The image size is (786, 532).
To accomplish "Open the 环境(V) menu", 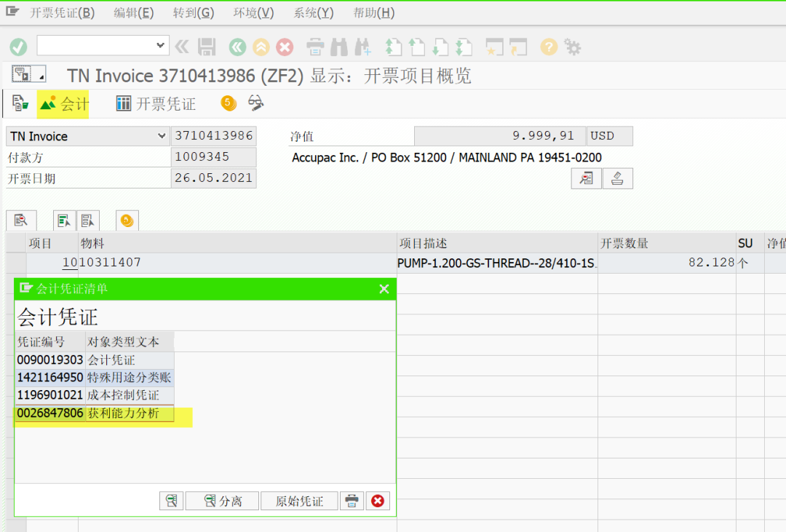I will pyautogui.click(x=254, y=12).
